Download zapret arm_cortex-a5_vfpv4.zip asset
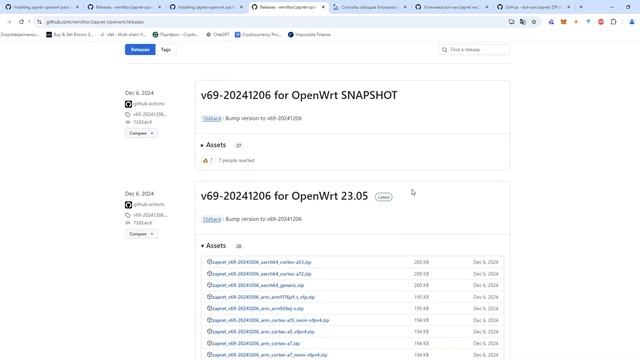Image resolution: width=640 pixels, height=360 pixels. [263, 332]
